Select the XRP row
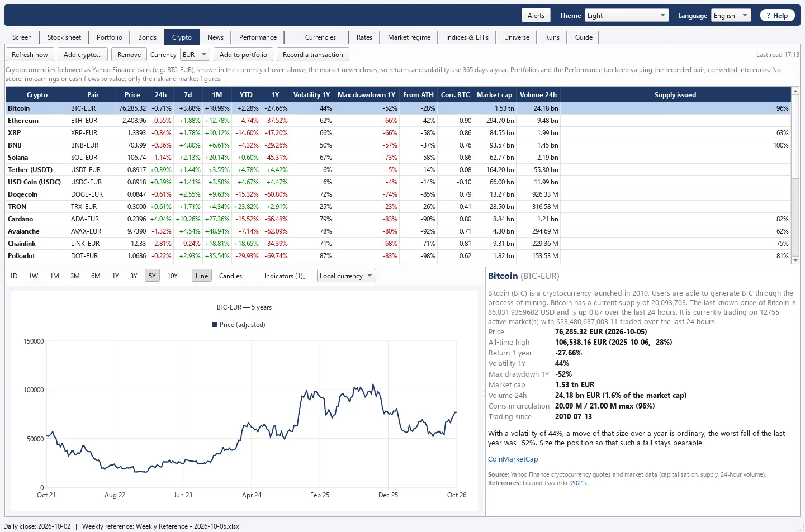The width and height of the screenshot is (805, 532). pos(398,132)
